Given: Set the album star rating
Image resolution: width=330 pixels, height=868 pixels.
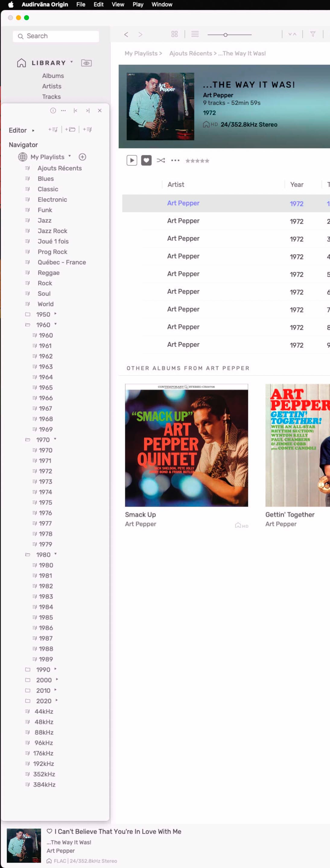Looking at the screenshot, I should pos(198,161).
